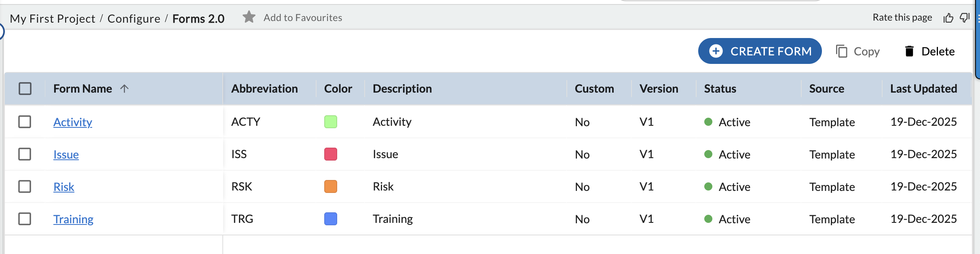Click the Form Name sort arrow
Viewport: 980px width, 254px height.
124,89
